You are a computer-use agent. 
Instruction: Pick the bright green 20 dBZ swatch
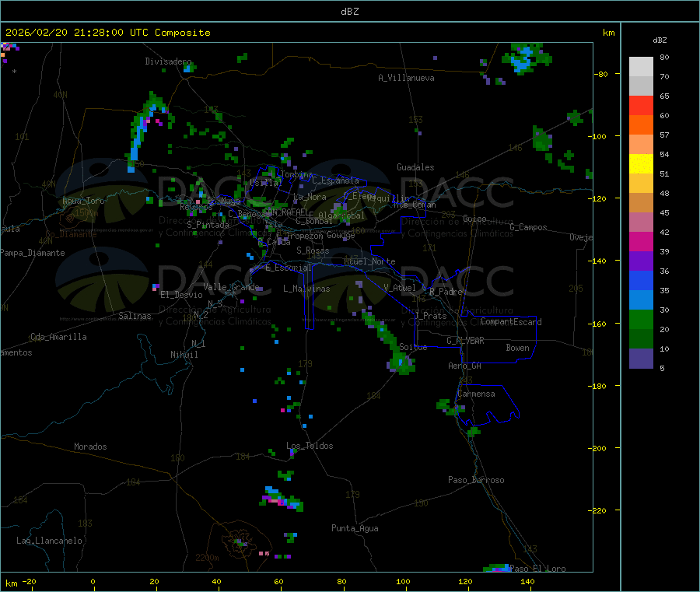(641, 319)
